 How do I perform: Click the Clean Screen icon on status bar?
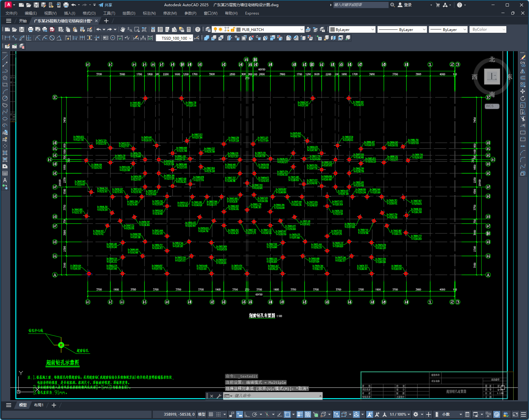[x=515, y=414]
